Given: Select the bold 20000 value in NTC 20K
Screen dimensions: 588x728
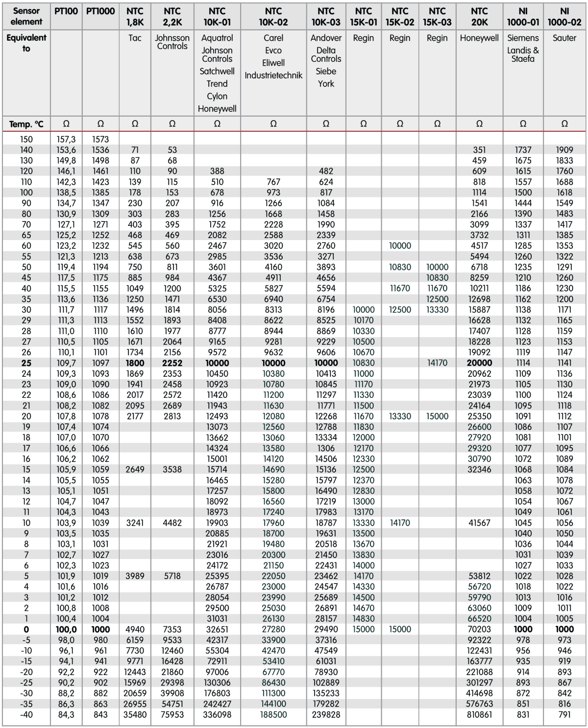Looking at the screenshot, I should point(479,363).
